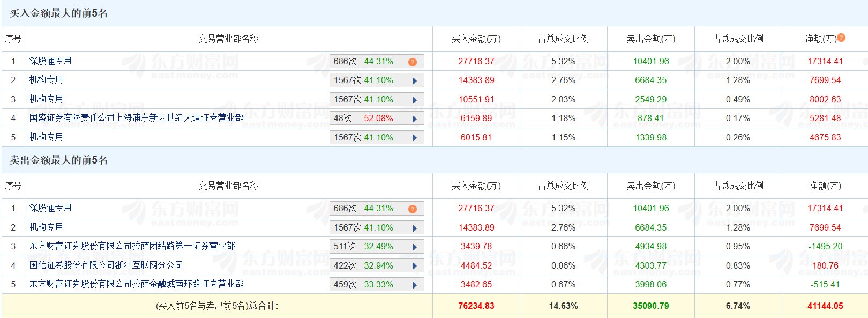Open 深股通专用 link in buy table
Viewport: 868px width, 318px height.
point(50,61)
